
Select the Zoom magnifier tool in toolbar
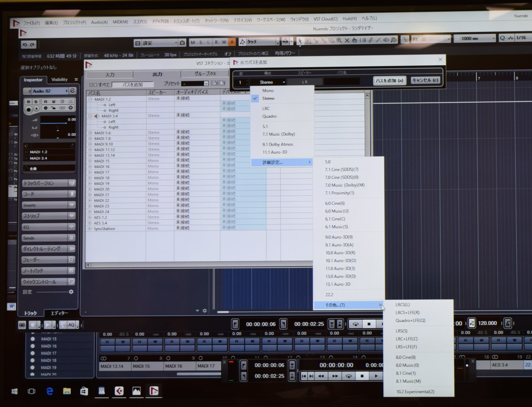(x=339, y=40)
